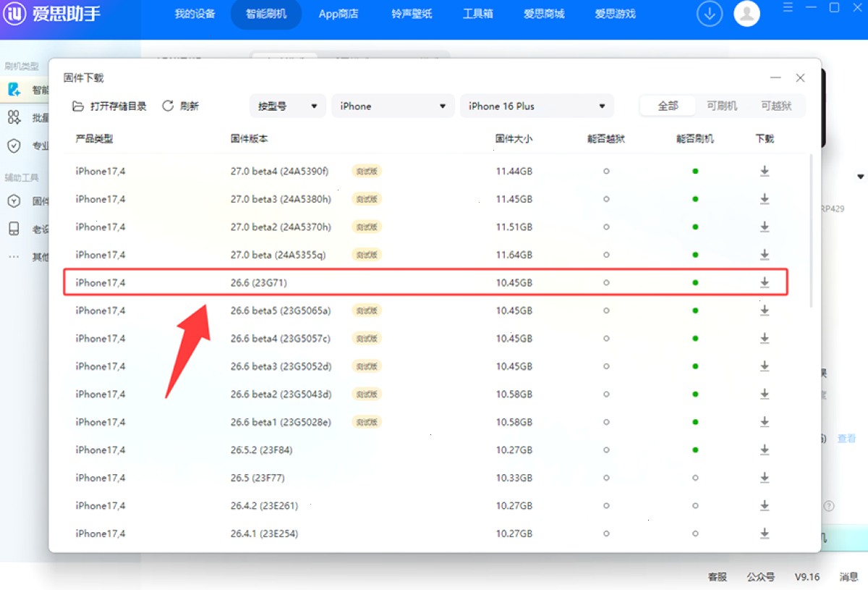868x590 pixels.
Task: Open the 爱思商城 tab
Action: pyautogui.click(x=544, y=14)
